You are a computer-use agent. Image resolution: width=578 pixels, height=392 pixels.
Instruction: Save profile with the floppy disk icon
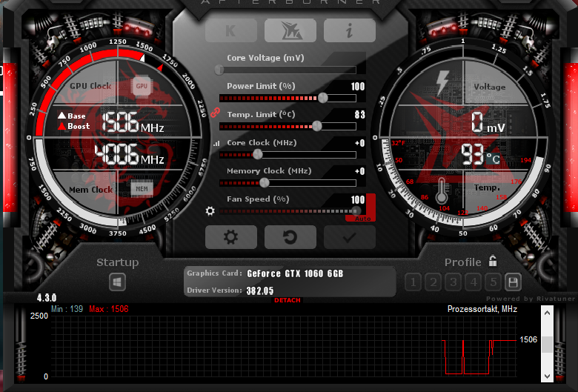pos(513,282)
